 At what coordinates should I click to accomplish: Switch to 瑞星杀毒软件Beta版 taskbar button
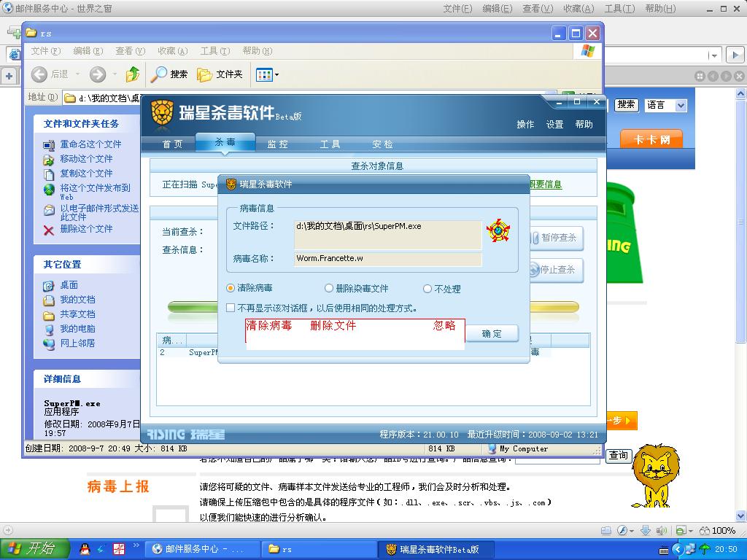436,549
